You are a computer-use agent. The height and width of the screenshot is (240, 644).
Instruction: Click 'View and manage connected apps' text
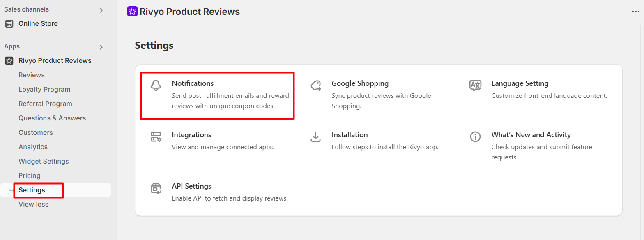click(223, 147)
